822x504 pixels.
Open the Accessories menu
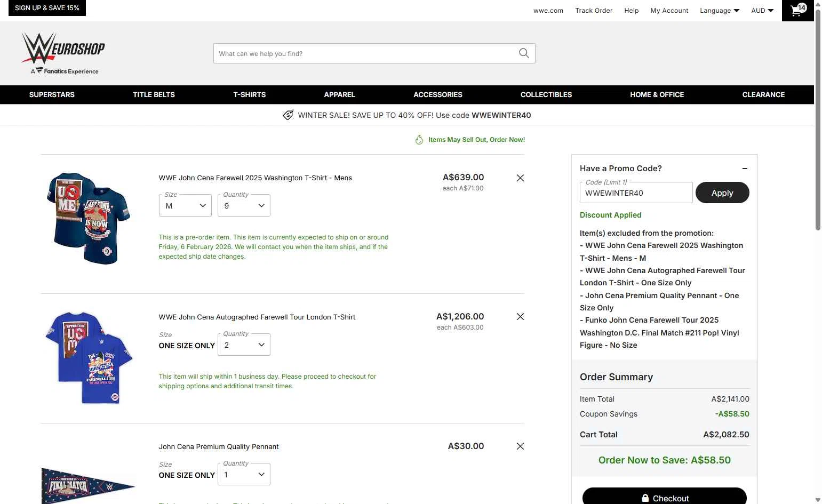click(x=438, y=94)
